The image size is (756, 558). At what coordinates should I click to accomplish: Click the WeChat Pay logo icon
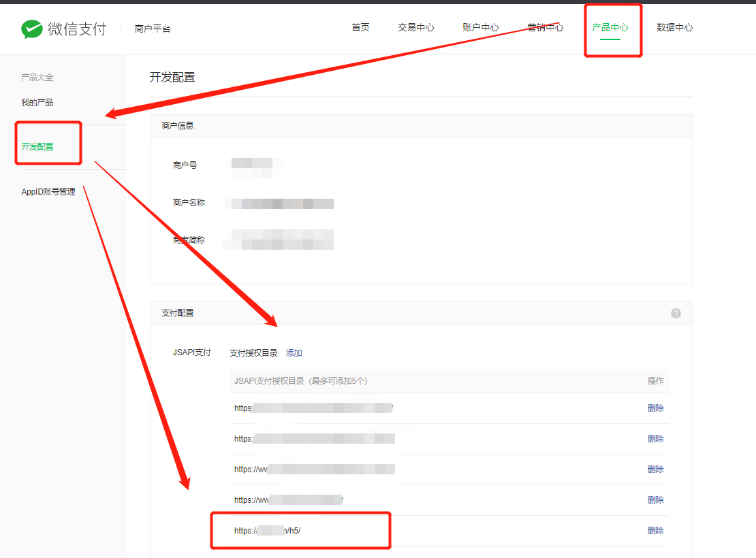32,29
